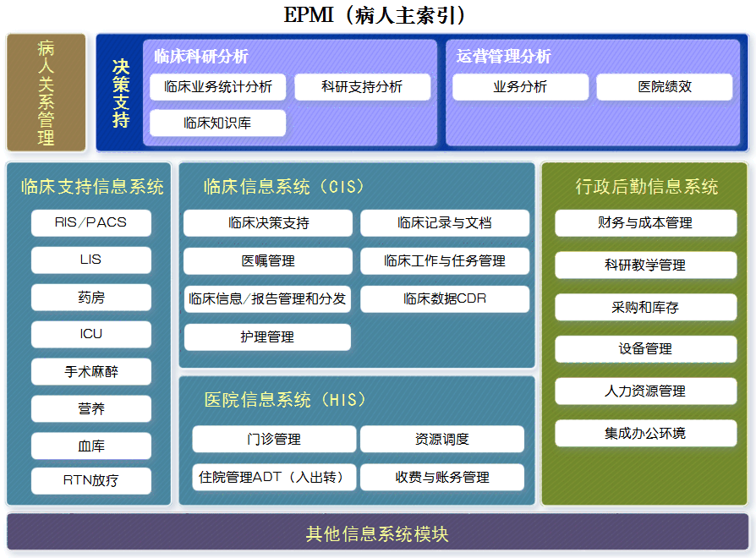The height and width of the screenshot is (558, 756).
Task: Open 临床知识库 module
Action: (x=218, y=123)
